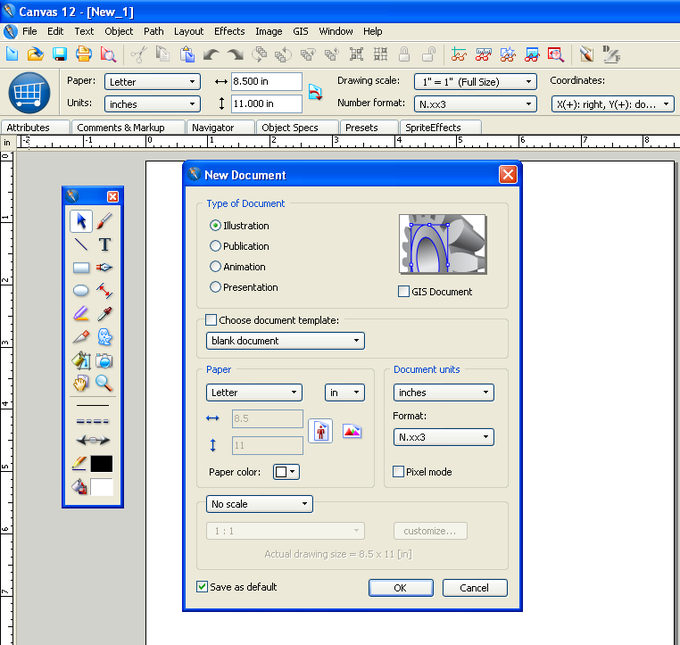This screenshot has width=680, height=645.
Task: Open the Letter paper dropdown in dialog
Action: 254,393
